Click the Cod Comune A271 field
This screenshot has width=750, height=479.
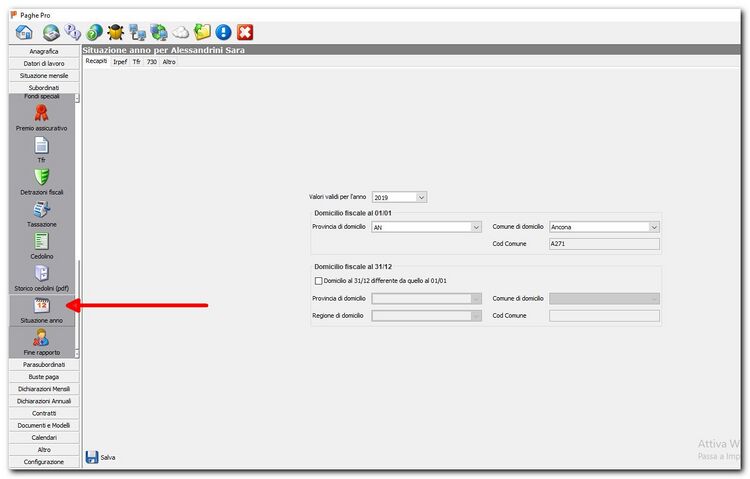(604, 244)
